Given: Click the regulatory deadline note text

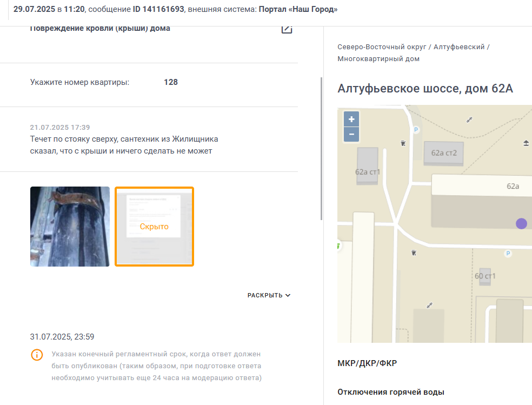Looking at the screenshot, I should pos(156,366).
